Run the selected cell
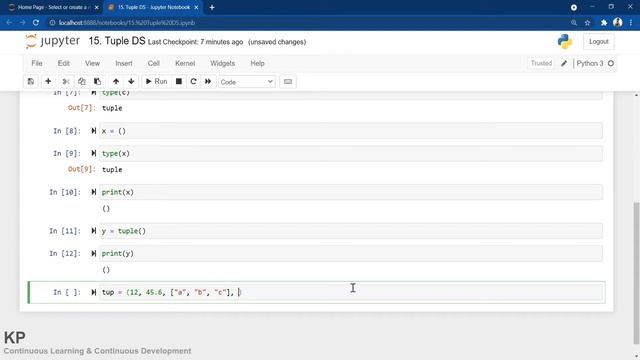The width and height of the screenshot is (640, 360). (x=157, y=82)
